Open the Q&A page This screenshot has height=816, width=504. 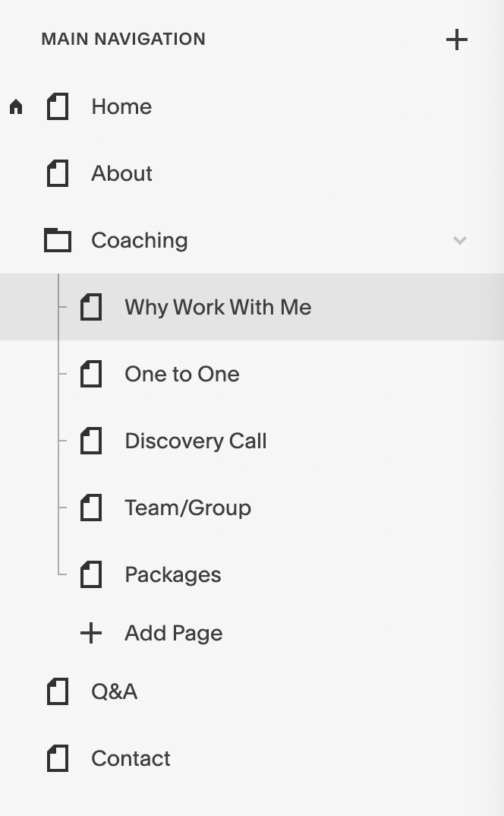[x=252, y=691]
